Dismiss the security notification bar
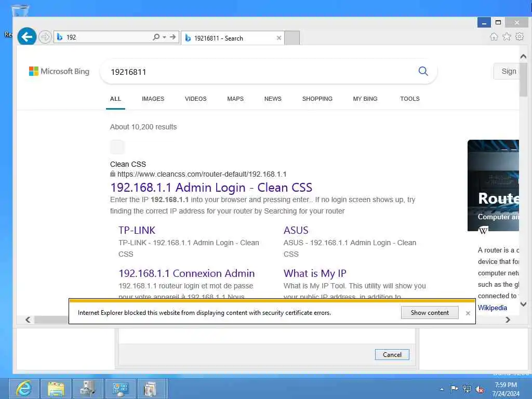The width and height of the screenshot is (532, 399). [468, 313]
